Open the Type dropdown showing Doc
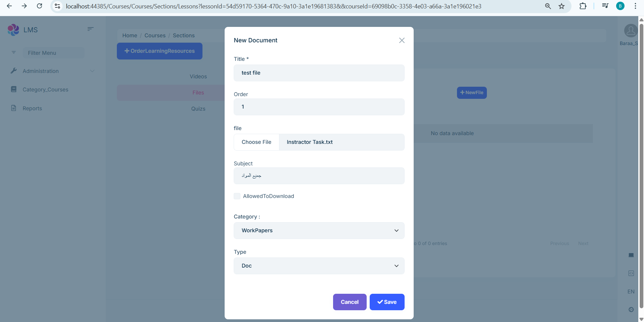 click(319, 266)
